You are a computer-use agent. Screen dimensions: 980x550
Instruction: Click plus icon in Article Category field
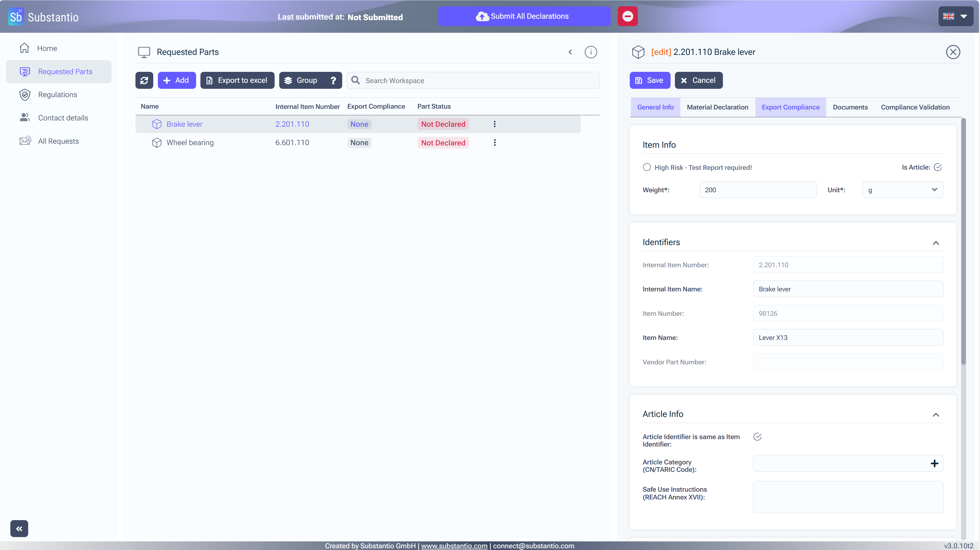point(934,463)
